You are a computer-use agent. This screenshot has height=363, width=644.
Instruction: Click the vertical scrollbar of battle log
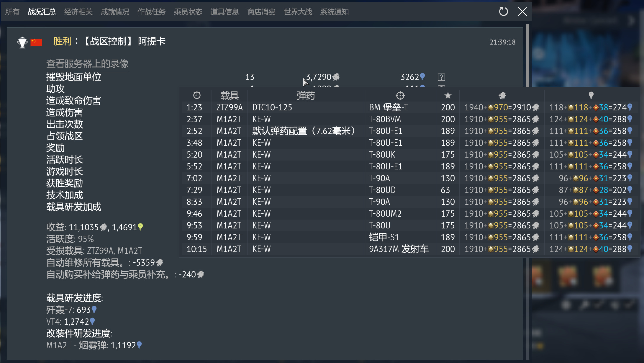pos(527,56)
